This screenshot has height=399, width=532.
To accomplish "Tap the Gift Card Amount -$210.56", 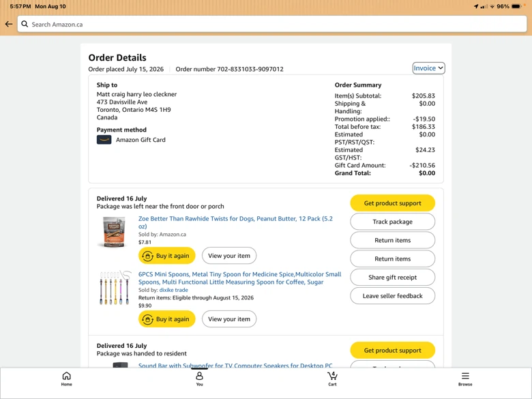I will (x=422, y=165).
